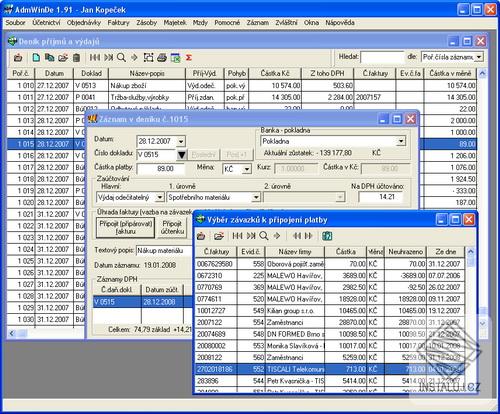Open the Datum date dropdown
Image resolution: width=500 pixels, height=414 pixels.
click(180, 141)
